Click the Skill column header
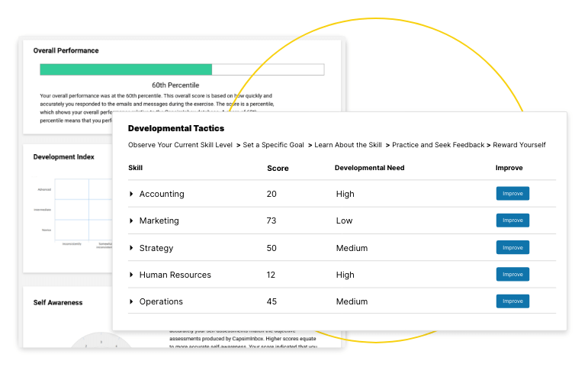 tap(135, 168)
